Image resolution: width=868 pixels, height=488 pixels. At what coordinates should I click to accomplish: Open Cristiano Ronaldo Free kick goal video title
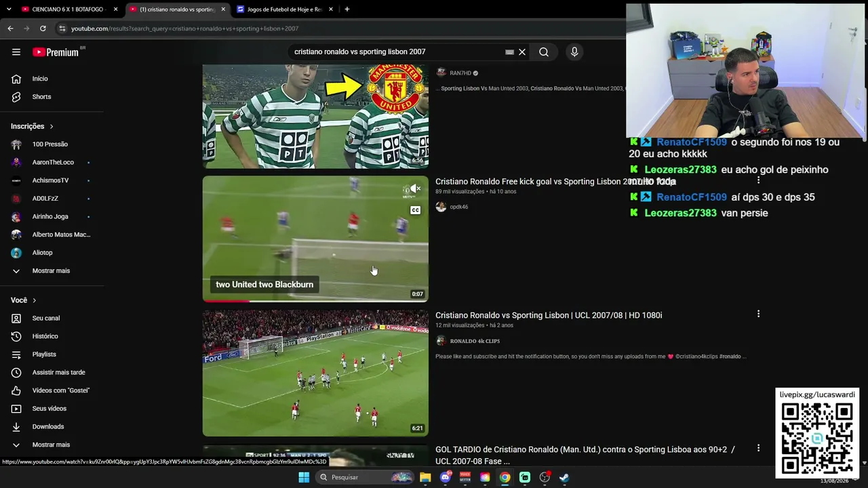555,182
